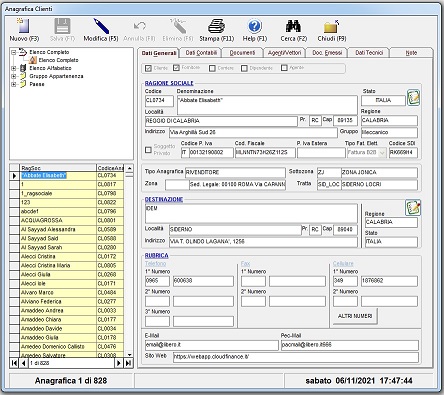Select the Alecci Cristina Maria row
The height and width of the screenshot is (395, 444).
[x=67, y=265]
